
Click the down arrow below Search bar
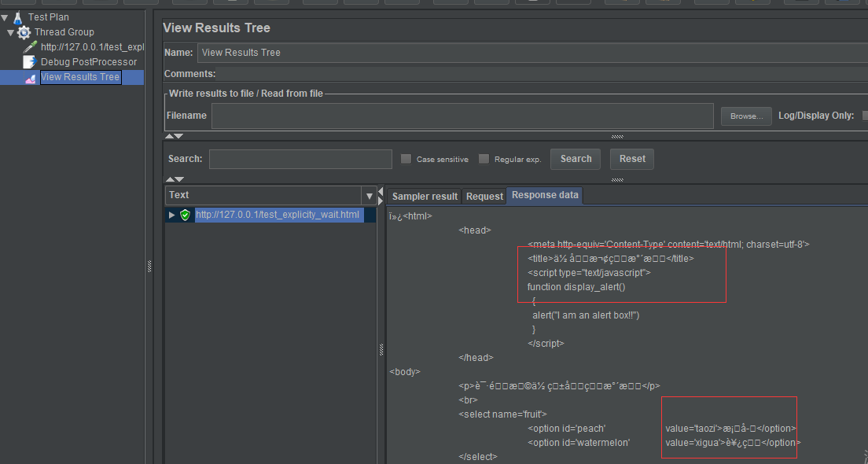[x=178, y=179]
